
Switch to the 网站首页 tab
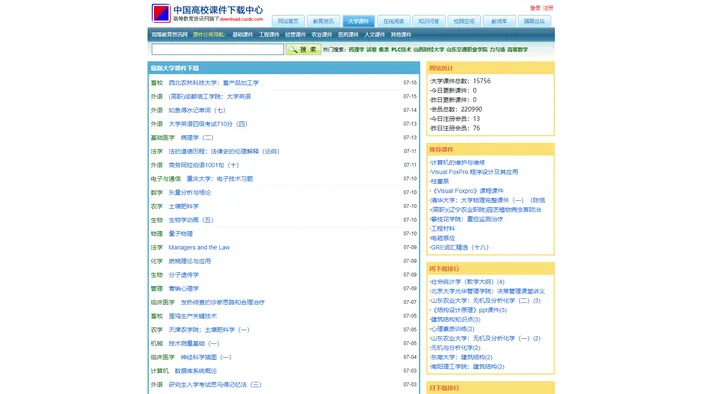click(288, 21)
